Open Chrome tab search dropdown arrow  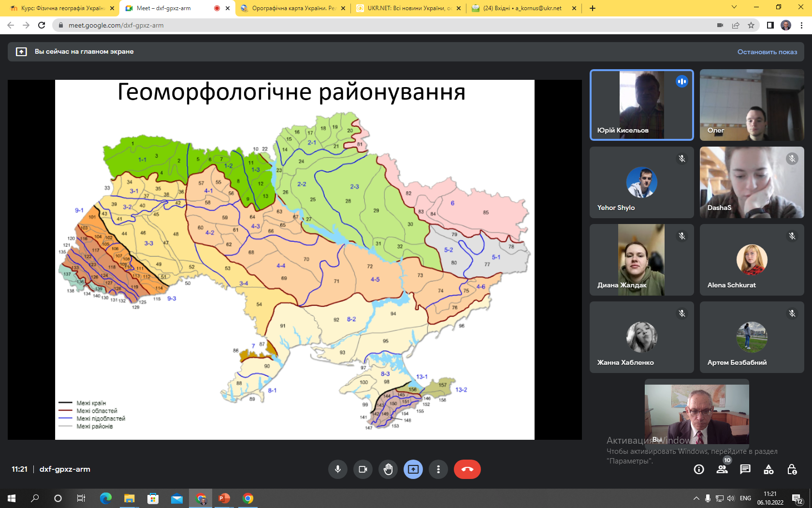tap(734, 7)
